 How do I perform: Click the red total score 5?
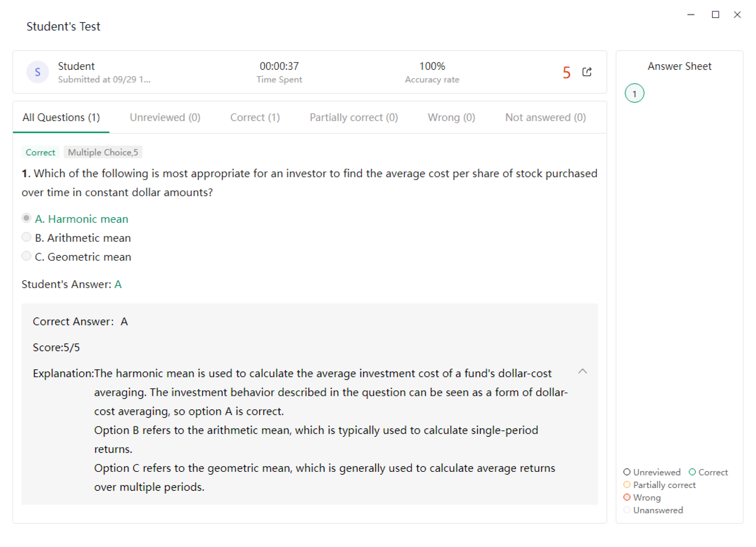pyautogui.click(x=566, y=73)
